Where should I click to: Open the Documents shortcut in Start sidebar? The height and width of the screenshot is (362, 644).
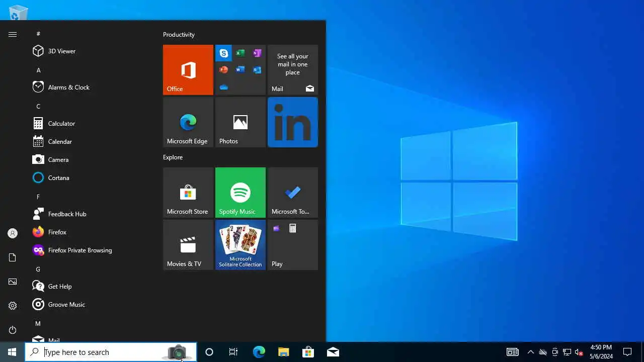[x=13, y=257]
